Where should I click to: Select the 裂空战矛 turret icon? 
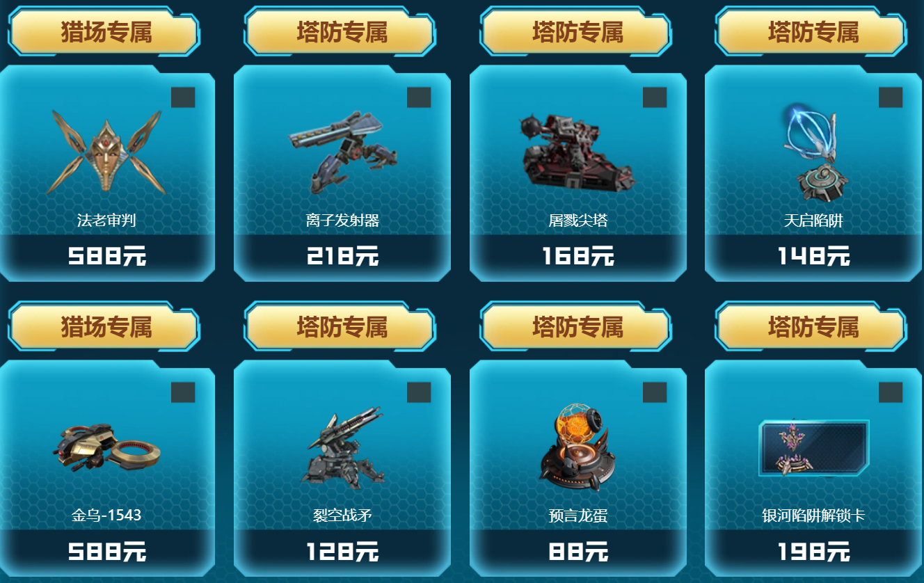[343, 447]
